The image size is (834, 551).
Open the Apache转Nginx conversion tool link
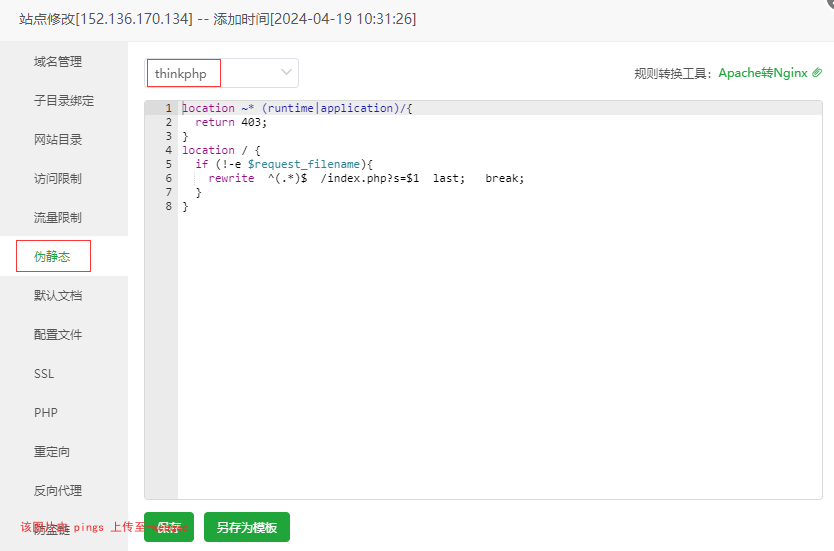pos(763,73)
